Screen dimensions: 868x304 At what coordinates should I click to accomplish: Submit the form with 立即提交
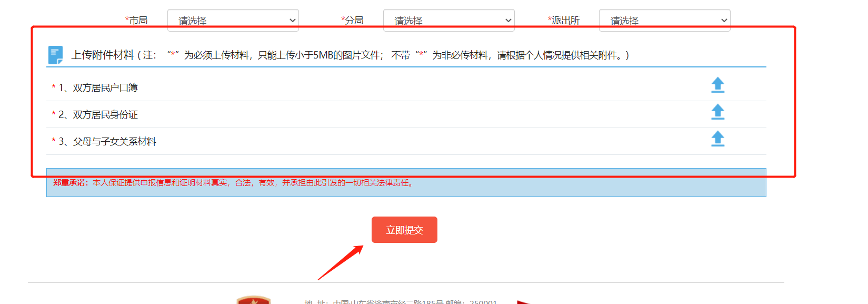click(404, 230)
